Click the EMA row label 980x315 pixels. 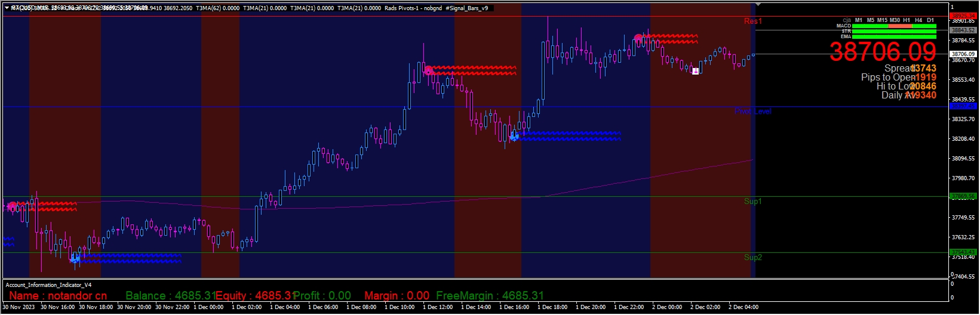[846, 36]
